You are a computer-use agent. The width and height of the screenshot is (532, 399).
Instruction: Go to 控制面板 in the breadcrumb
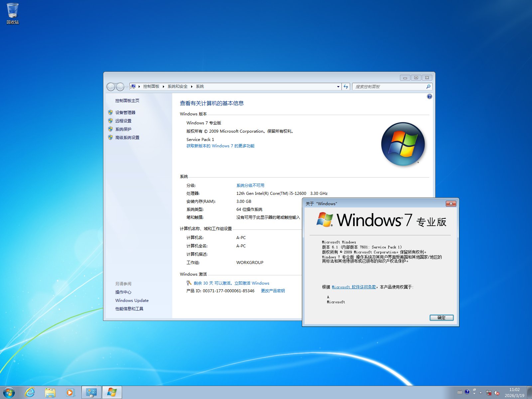pyautogui.click(x=151, y=86)
